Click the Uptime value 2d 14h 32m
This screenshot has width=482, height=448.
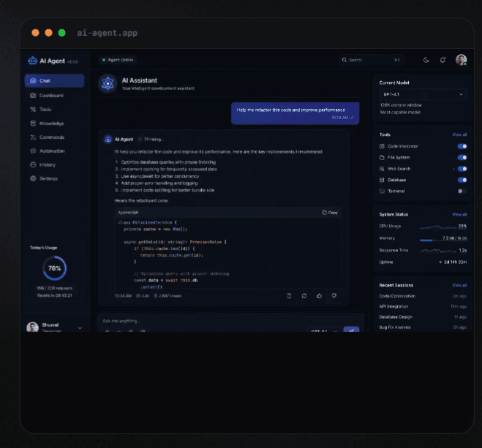pos(455,262)
